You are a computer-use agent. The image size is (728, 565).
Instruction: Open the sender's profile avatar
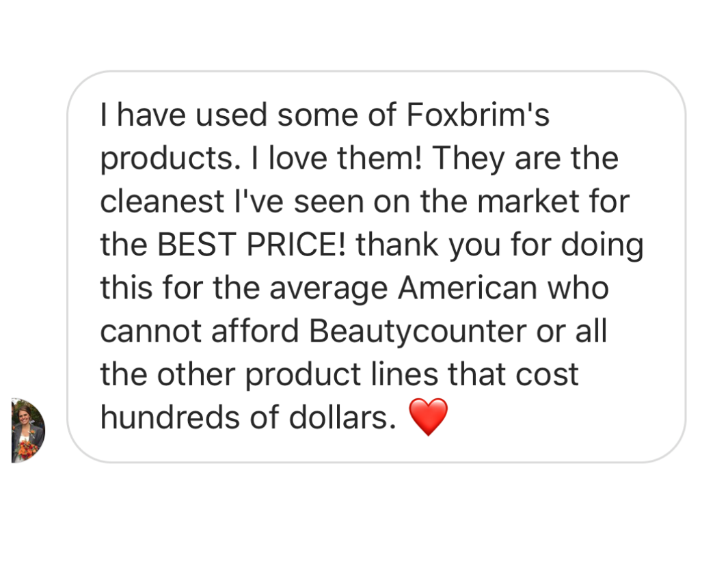click(28, 430)
